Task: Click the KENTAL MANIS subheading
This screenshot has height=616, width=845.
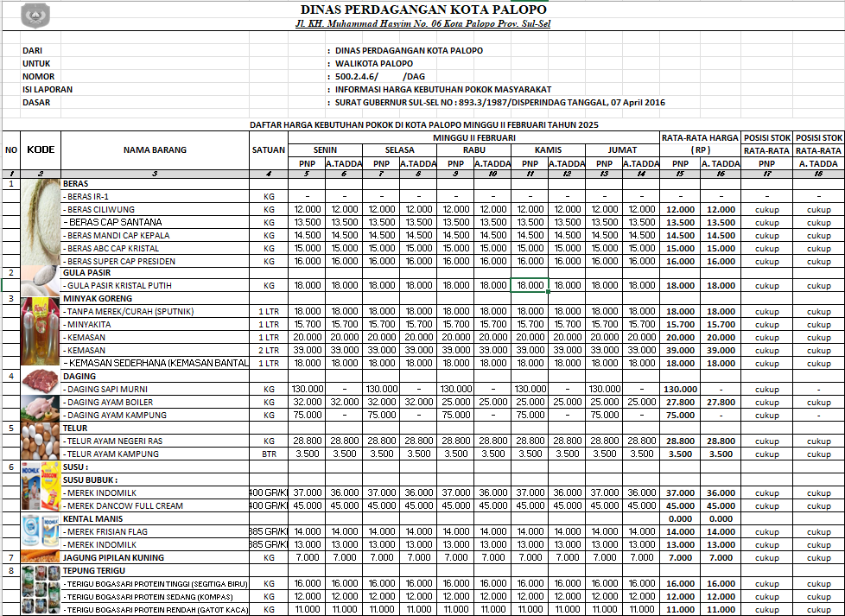Action: pos(92,518)
